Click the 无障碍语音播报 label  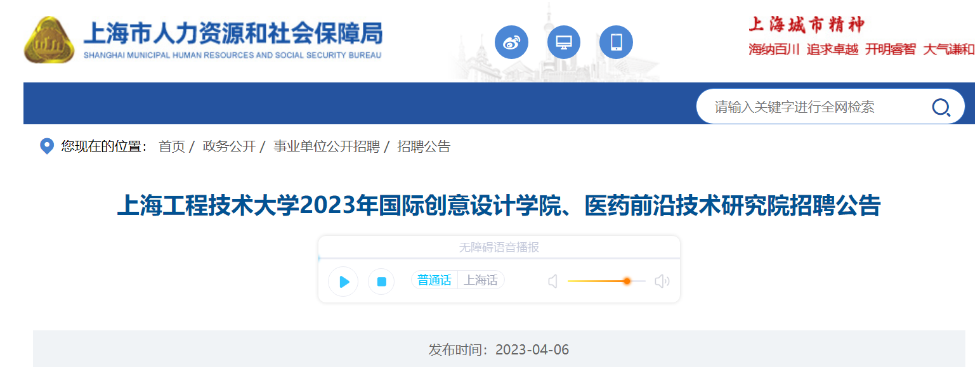point(499,247)
